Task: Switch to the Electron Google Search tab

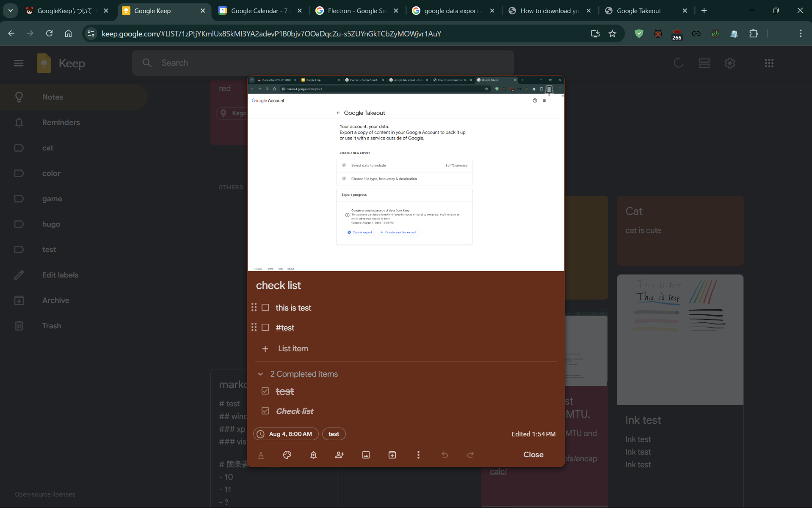Action: point(357,11)
